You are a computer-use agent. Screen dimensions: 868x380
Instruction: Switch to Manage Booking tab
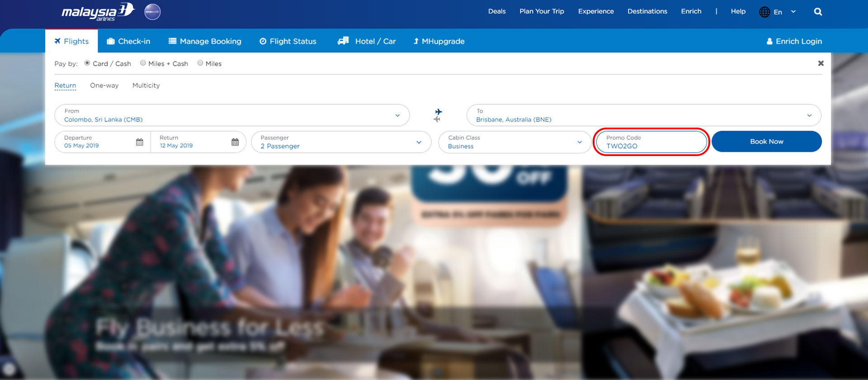coord(205,41)
